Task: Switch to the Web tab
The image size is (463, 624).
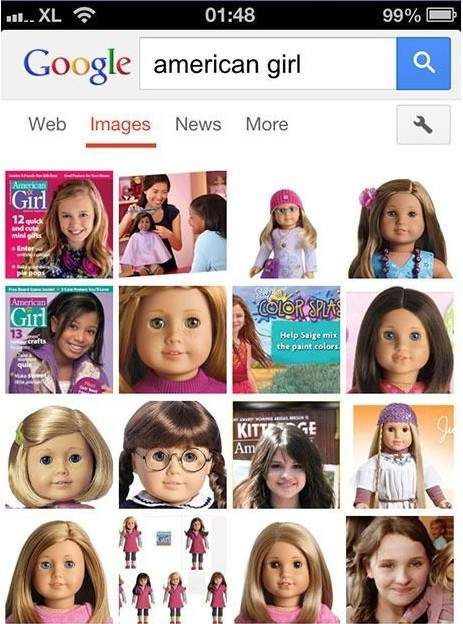Action: click(47, 124)
